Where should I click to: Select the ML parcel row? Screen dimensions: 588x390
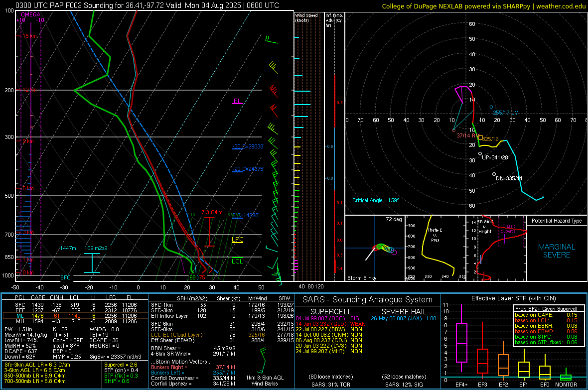tap(76, 316)
